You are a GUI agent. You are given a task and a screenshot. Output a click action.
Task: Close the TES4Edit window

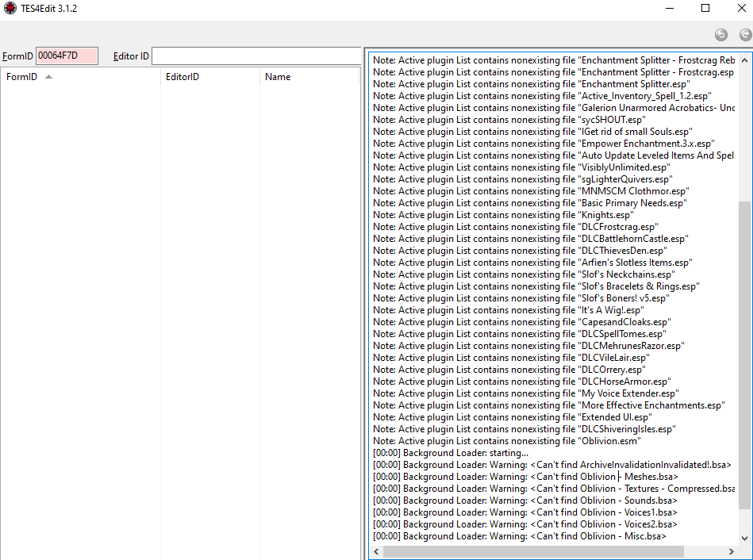pos(738,9)
